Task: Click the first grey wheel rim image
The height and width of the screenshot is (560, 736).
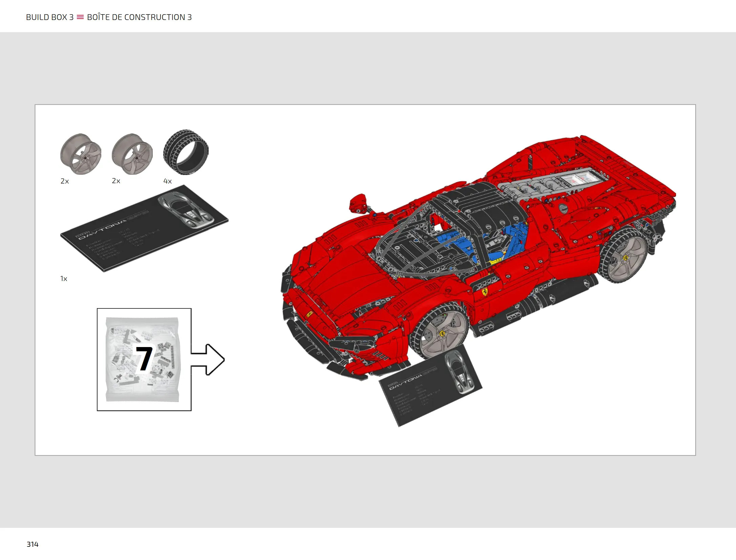Action: [x=81, y=154]
